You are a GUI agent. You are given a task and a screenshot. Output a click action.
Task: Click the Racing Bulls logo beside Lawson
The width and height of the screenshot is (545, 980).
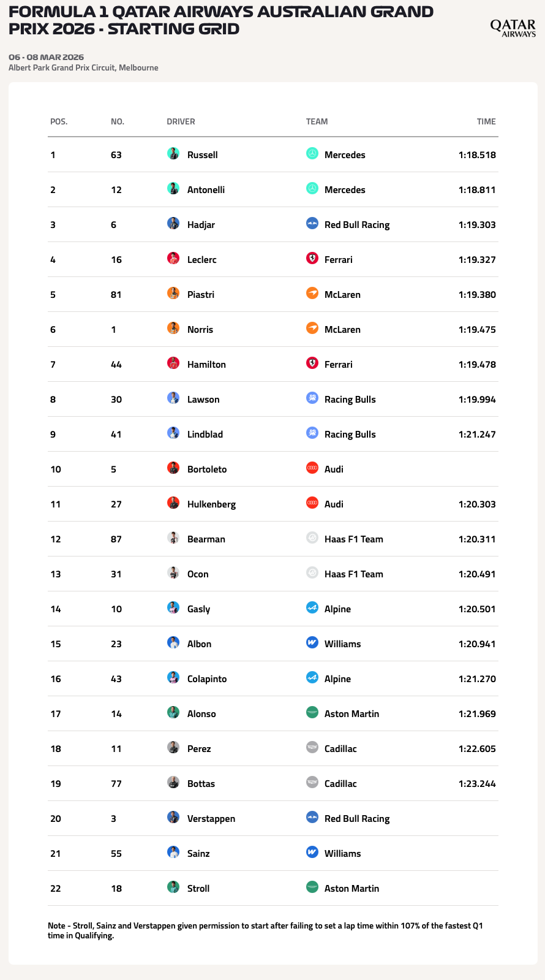click(312, 399)
